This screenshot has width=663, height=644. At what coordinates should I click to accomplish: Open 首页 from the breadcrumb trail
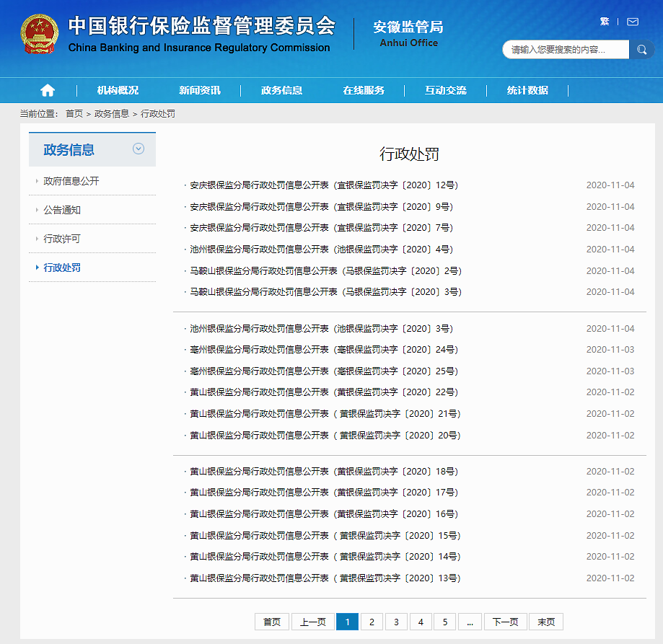click(73, 113)
